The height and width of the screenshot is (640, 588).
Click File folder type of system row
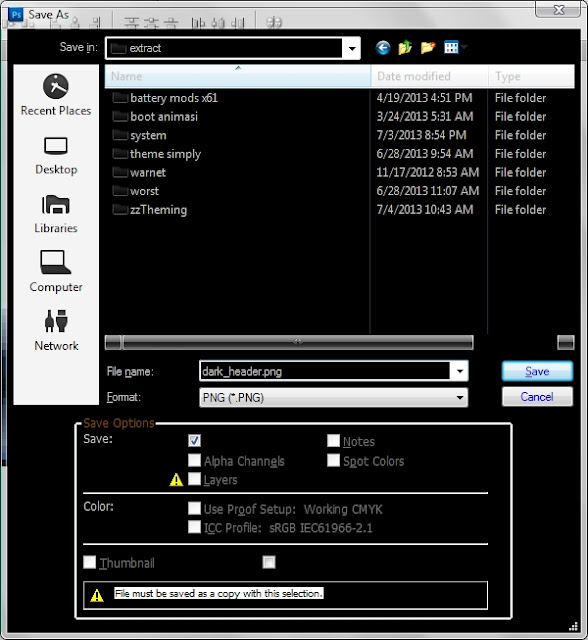pyautogui.click(x=520, y=136)
